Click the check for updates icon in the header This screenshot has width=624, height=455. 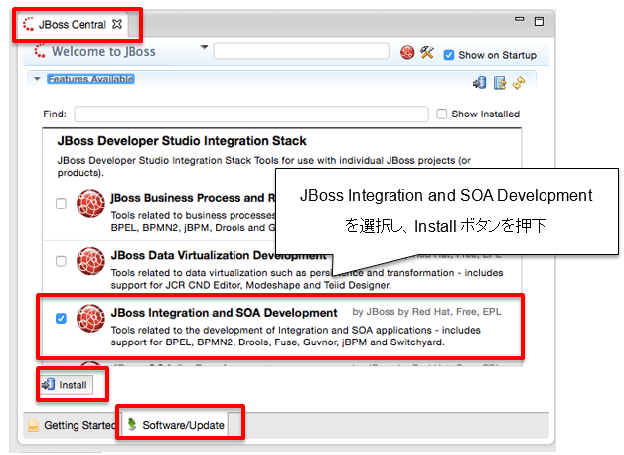(x=499, y=83)
